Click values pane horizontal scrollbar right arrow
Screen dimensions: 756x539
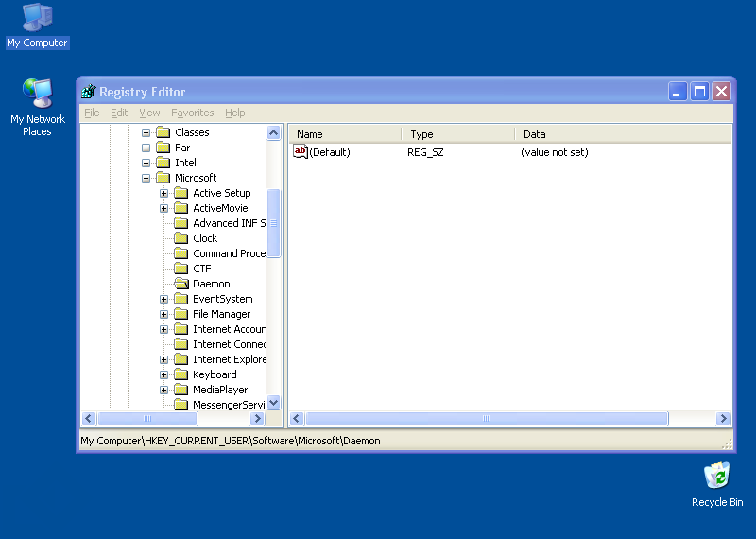pos(723,418)
